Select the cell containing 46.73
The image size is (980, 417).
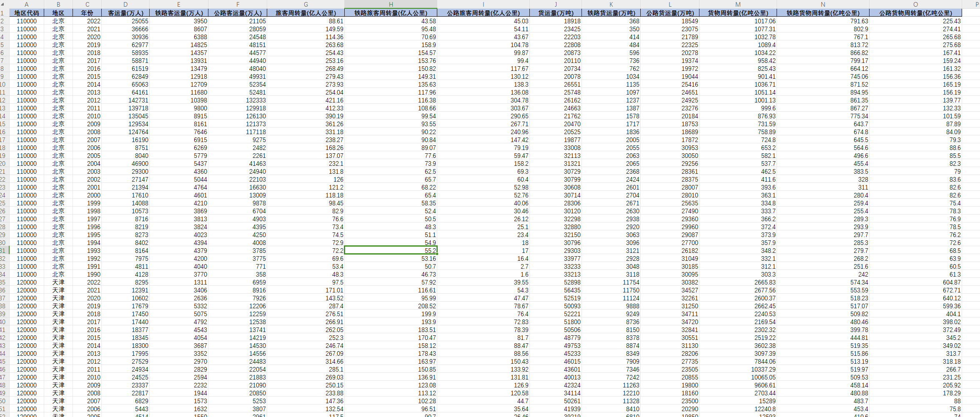coord(391,275)
